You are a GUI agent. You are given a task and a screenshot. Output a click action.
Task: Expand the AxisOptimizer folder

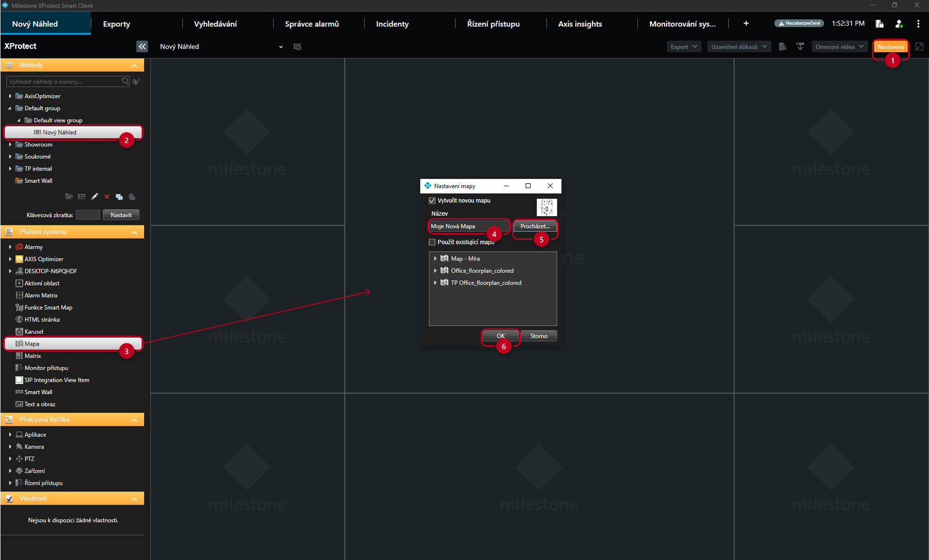(x=10, y=96)
